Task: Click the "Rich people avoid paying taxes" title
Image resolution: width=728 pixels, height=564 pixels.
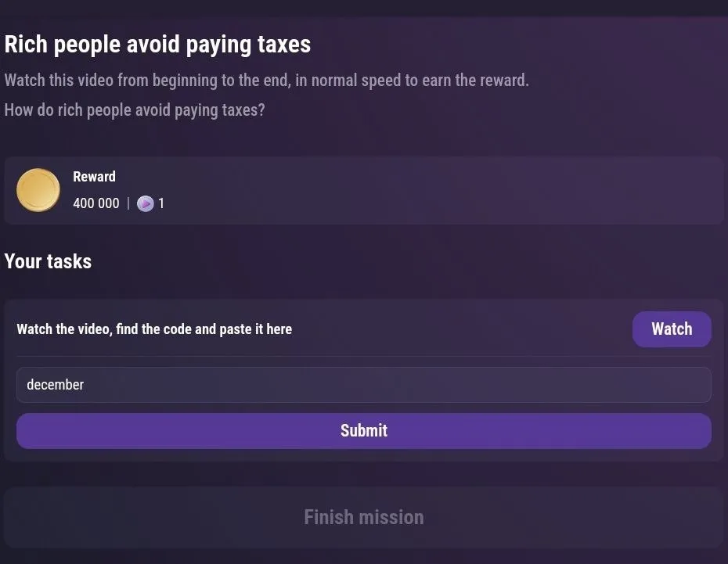Action: 157,45
